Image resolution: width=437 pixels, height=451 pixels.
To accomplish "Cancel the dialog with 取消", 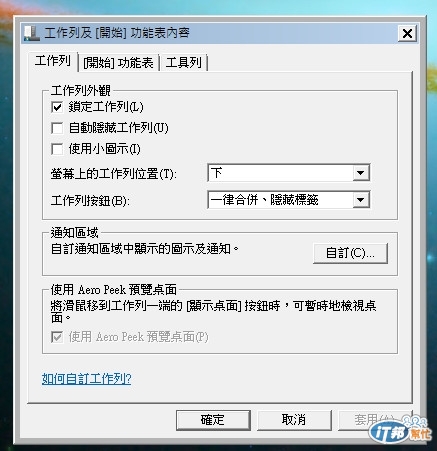I will (294, 420).
